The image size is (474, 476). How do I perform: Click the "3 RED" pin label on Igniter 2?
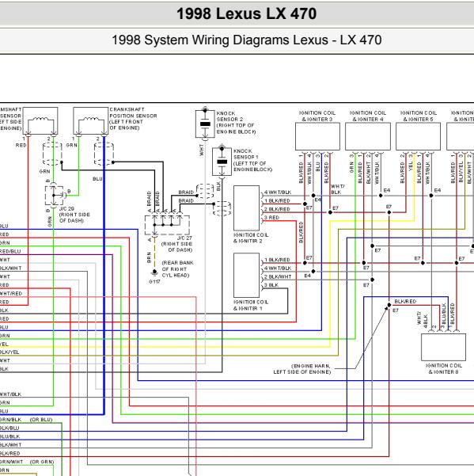coord(271,217)
